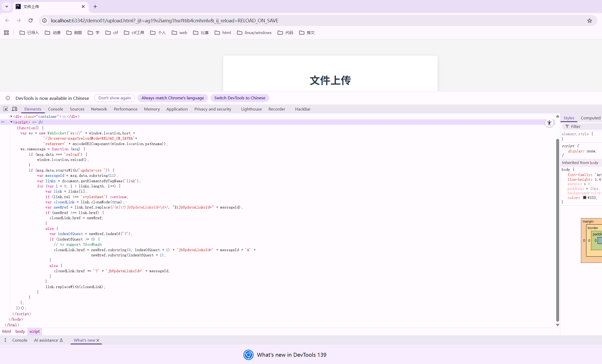
Task: Click the accessibility tree toggle button
Action: coord(549,123)
